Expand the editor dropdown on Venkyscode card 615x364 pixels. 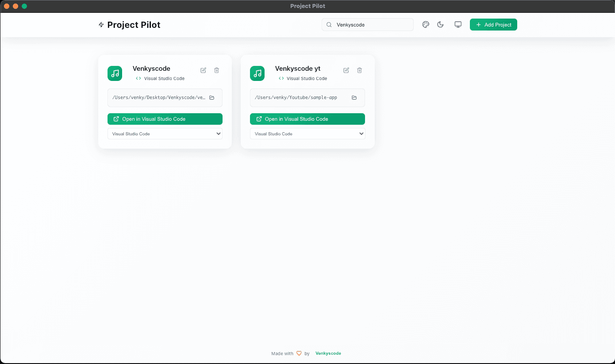click(165, 134)
